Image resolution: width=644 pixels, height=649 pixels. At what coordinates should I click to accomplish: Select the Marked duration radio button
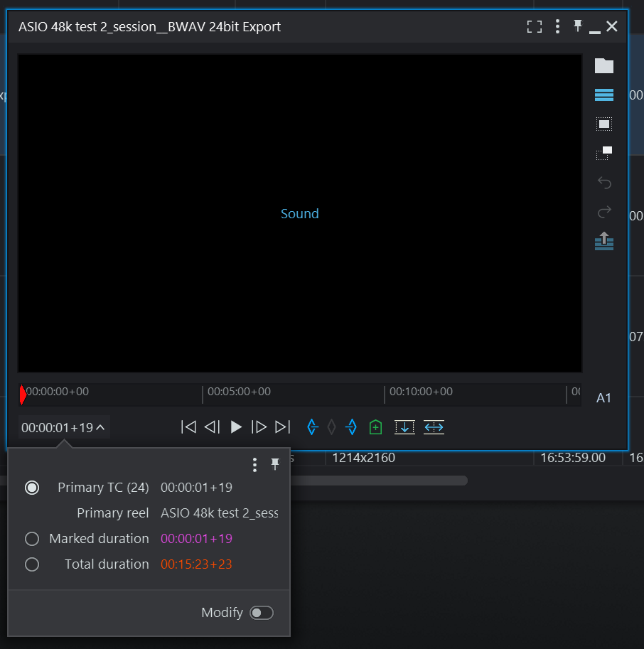pos(32,539)
